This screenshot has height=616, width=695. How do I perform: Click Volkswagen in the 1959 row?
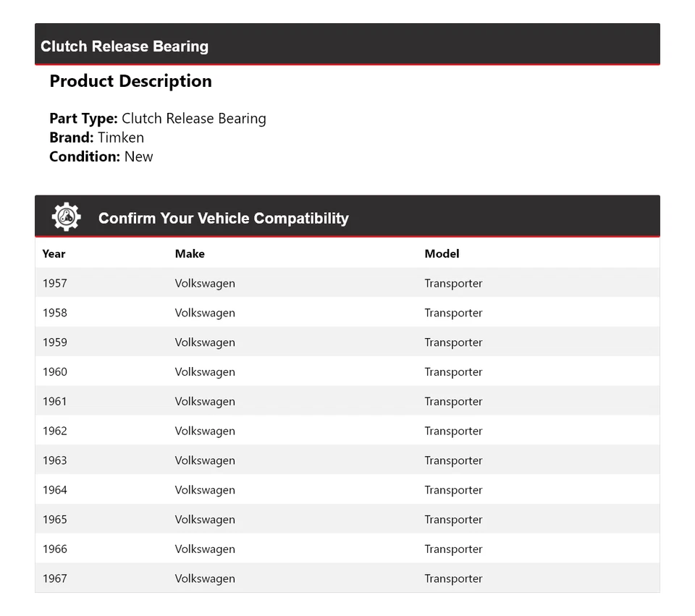click(x=205, y=342)
